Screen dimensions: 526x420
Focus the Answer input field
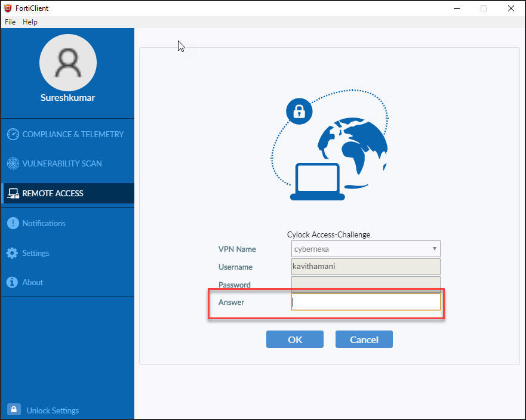365,302
